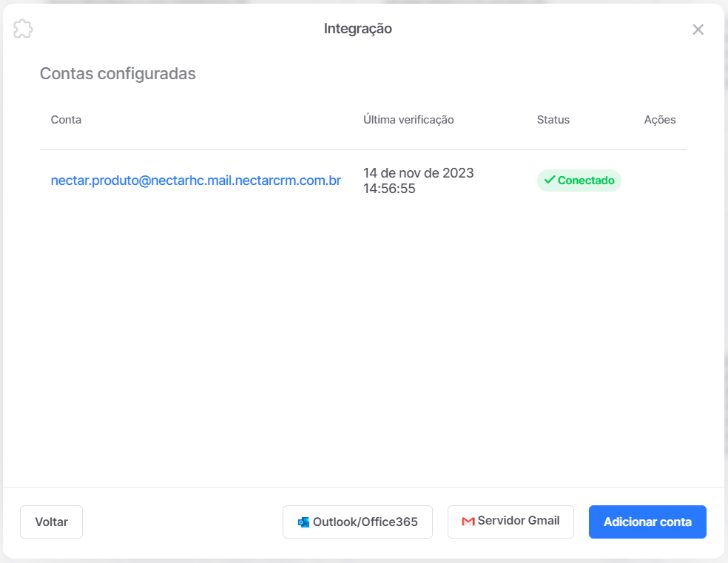728x563 pixels.
Task: Connect an Outlook/Office365 account
Action: click(x=357, y=522)
